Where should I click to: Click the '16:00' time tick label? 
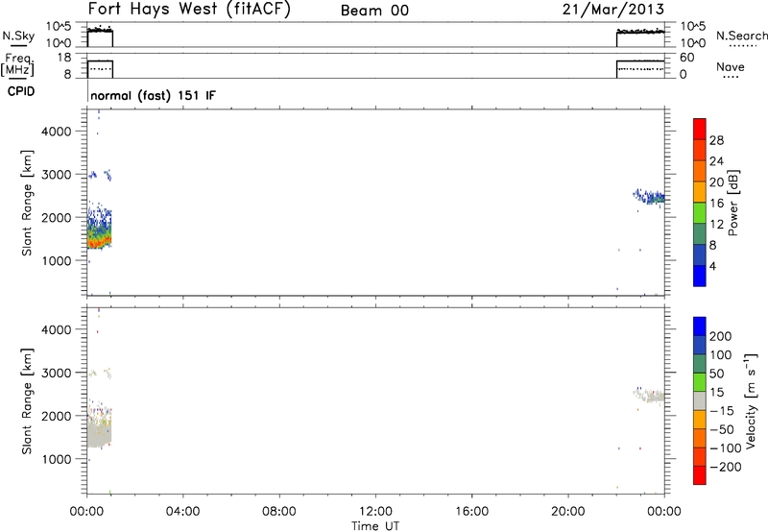(471, 511)
